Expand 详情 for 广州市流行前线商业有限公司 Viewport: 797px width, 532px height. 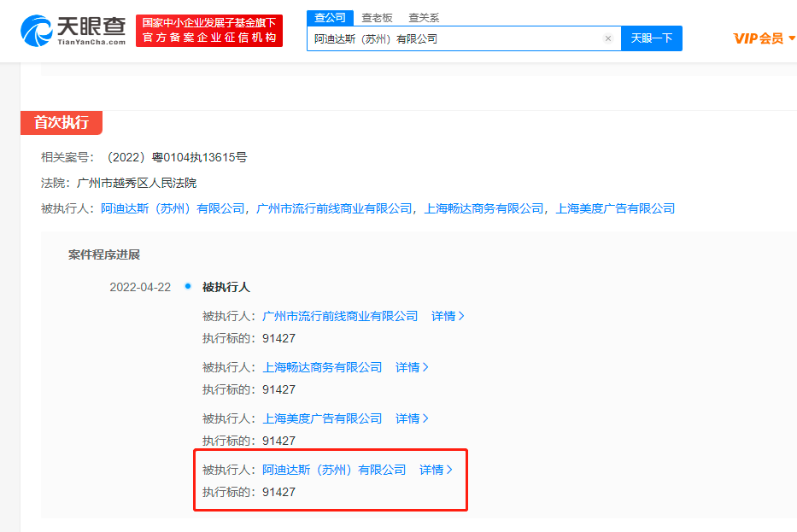[x=448, y=316]
